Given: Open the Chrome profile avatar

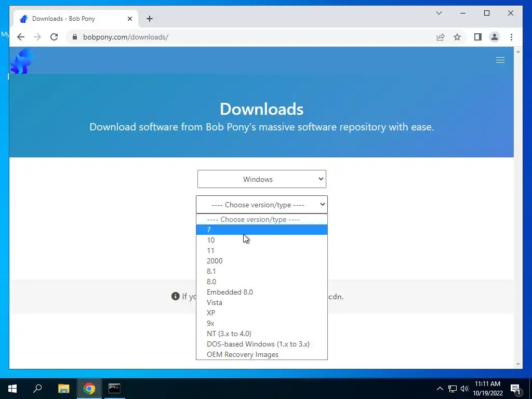Looking at the screenshot, I should coord(495,37).
